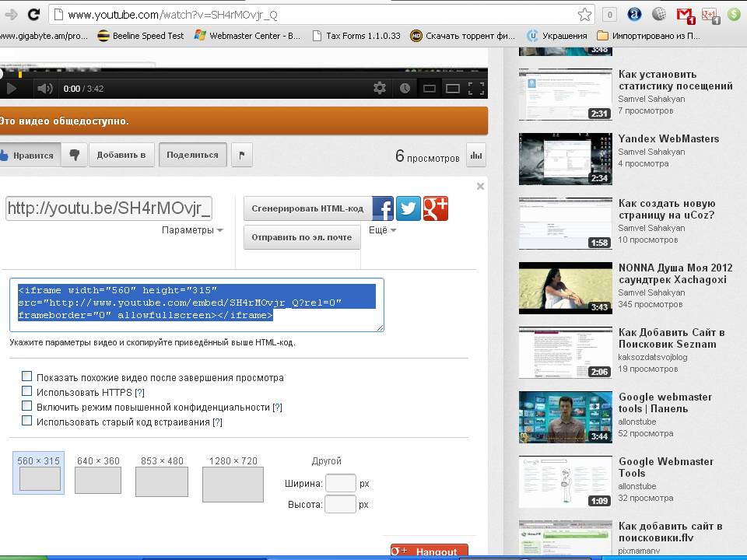Click the blue 'a' extension icon
The image size is (747, 560).
[x=634, y=14]
